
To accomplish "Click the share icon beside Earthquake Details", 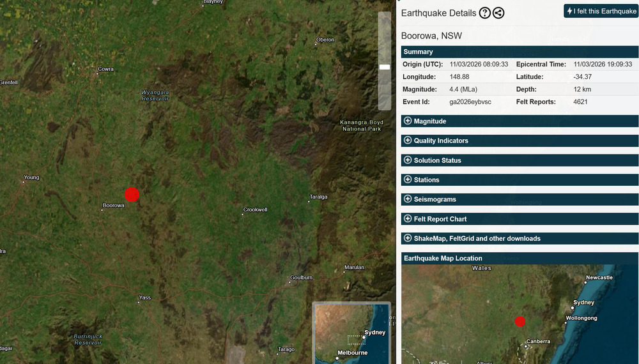I will 498,13.
